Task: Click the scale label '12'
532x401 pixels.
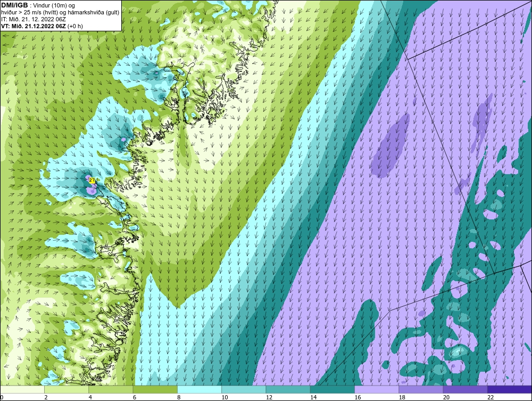Action: tap(269, 397)
